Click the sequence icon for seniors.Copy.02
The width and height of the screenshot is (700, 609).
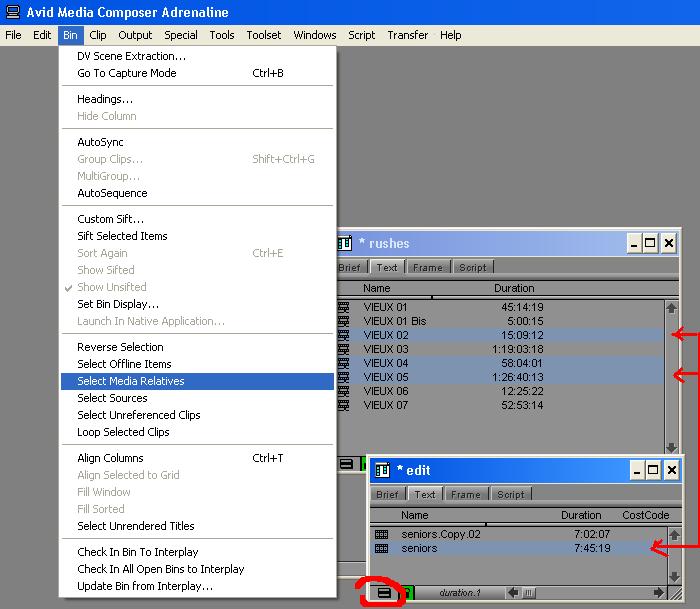[381, 534]
